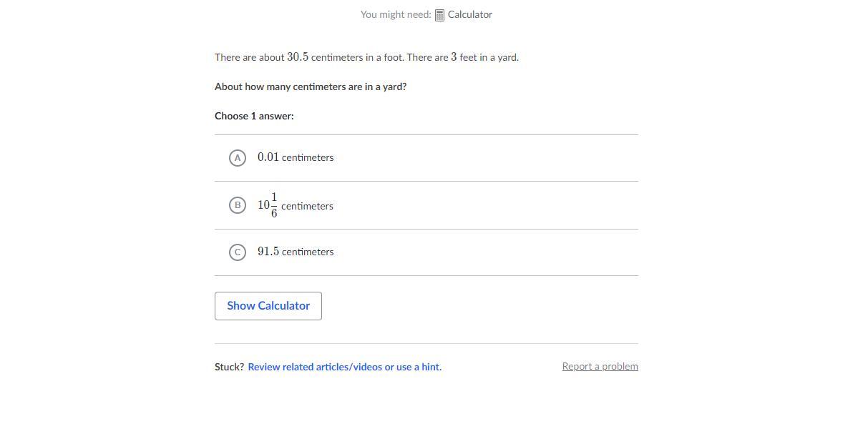868x424 pixels.
Task: Click the phrase "There are about" in the statement
Action: [249, 57]
